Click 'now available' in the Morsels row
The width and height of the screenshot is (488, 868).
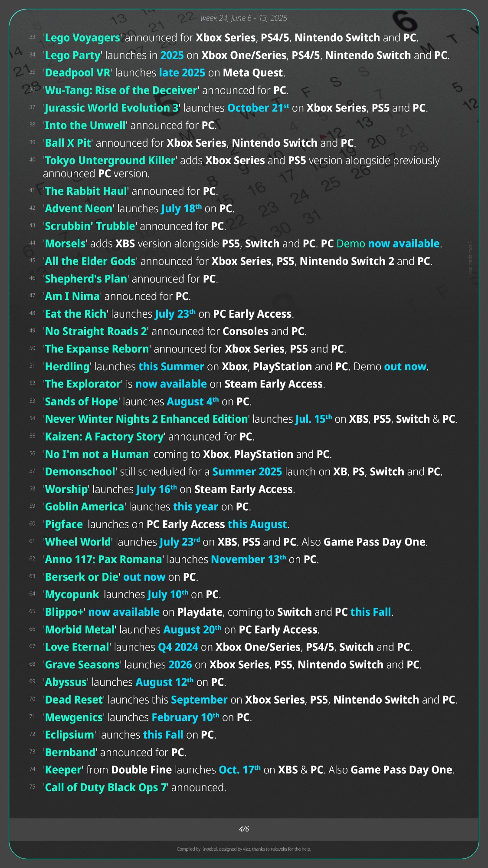[404, 244]
